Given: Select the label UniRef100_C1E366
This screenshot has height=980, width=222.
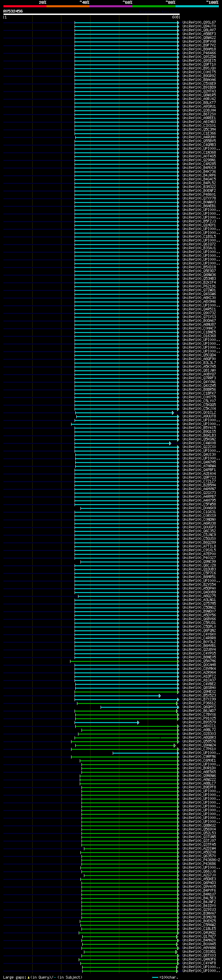Looking at the screenshot, I should tap(199, 133).
